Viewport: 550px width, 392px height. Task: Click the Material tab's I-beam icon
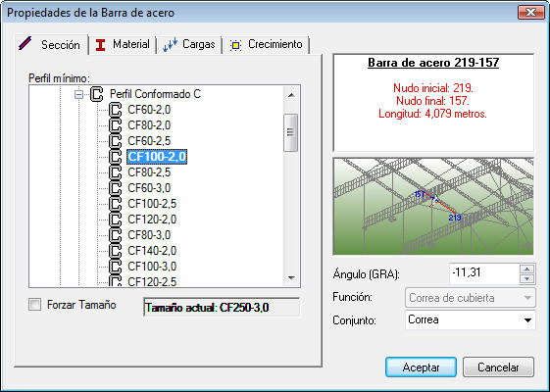click(100, 45)
